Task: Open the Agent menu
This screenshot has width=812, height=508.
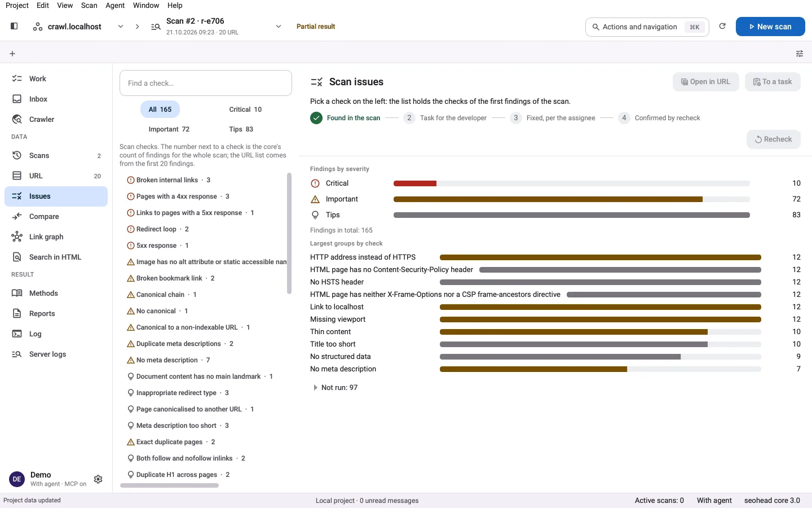Action: click(115, 5)
